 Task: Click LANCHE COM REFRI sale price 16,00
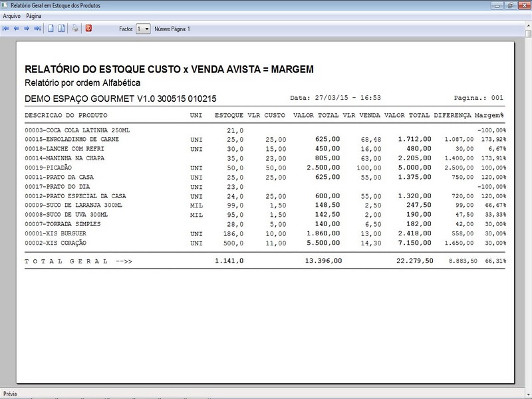click(x=371, y=149)
